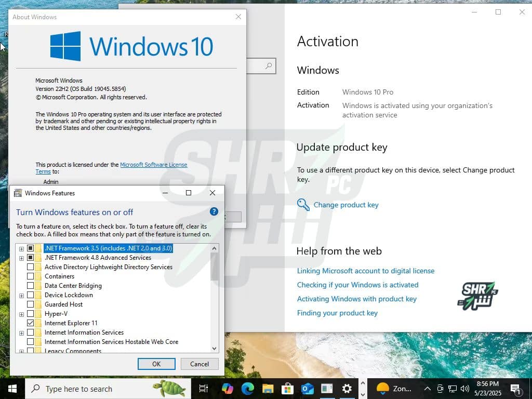Open the Settings gear on the taskbar
The image size is (532, 399).
pyautogui.click(x=347, y=389)
